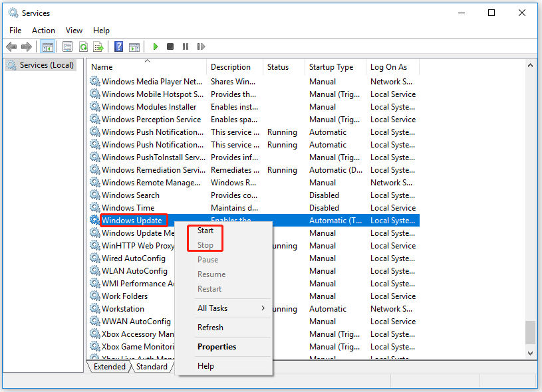Sort by the Status column header

(284, 67)
